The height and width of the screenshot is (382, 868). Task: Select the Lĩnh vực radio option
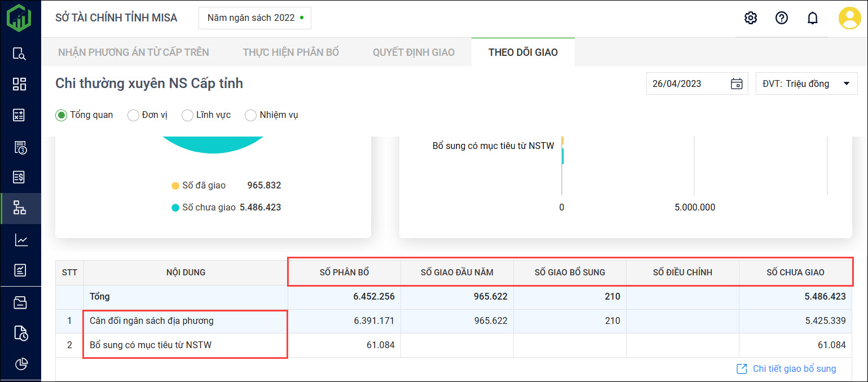(187, 115)
